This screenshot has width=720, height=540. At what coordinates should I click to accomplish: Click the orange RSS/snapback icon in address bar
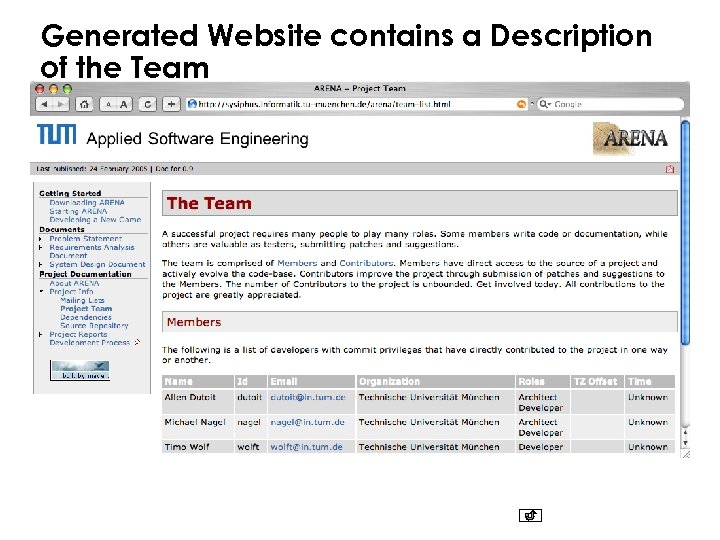point(521,104)
